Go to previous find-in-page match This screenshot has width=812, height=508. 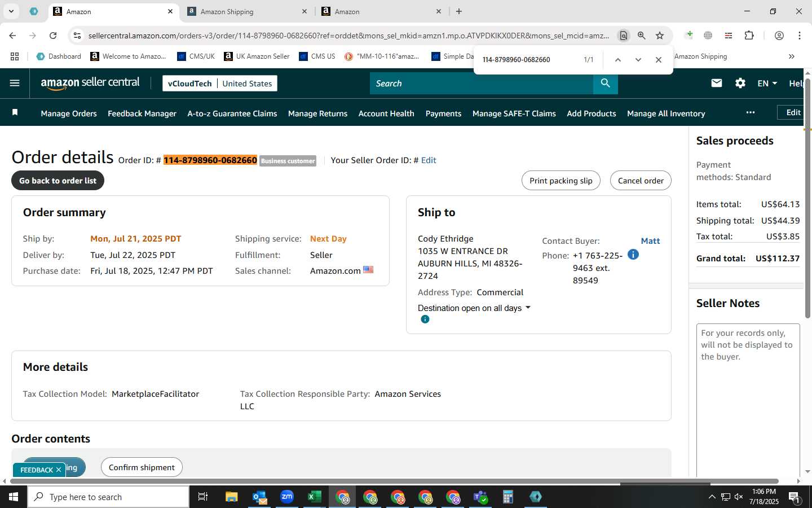tap(617, 59)
